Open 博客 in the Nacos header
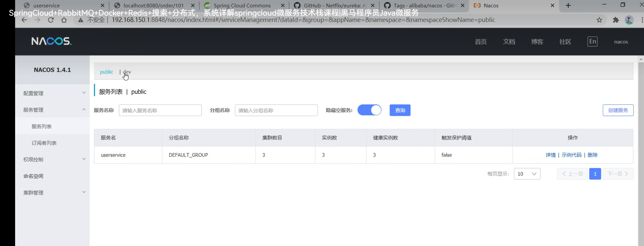 (x=537, y=42)
